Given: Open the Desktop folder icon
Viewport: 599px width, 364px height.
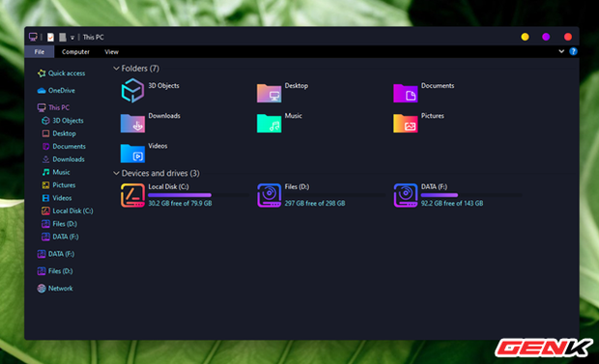Looking at the screenshot, I should click(x=269, y=93).
